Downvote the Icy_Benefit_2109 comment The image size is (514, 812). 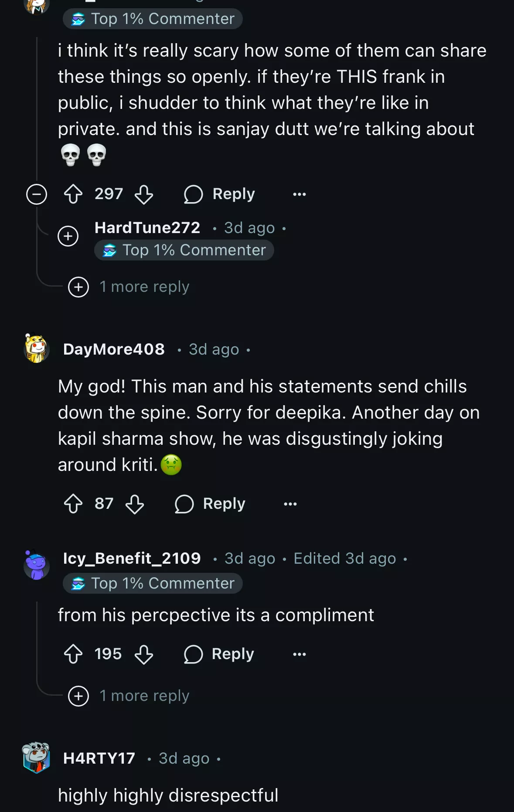pos(143,654)
